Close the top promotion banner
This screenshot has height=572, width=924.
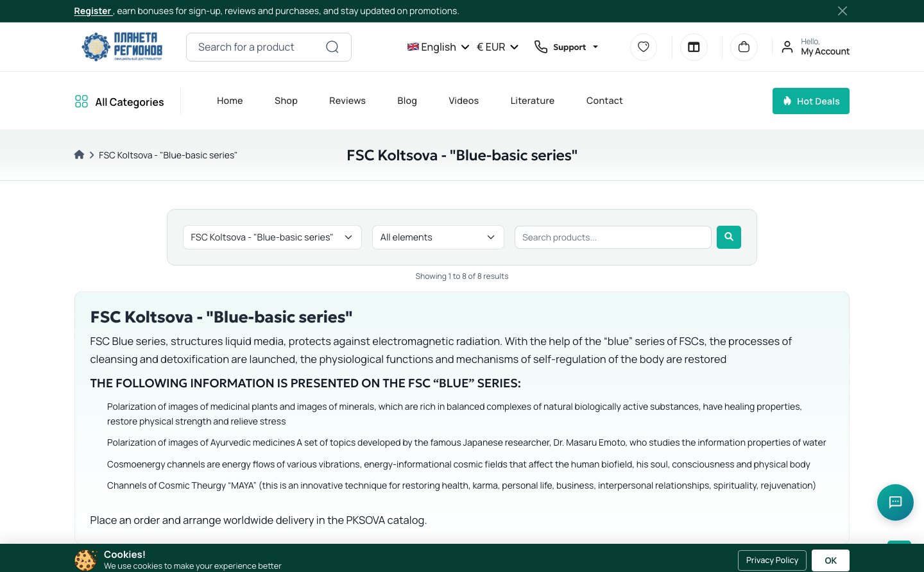click(x=843, y=11)
